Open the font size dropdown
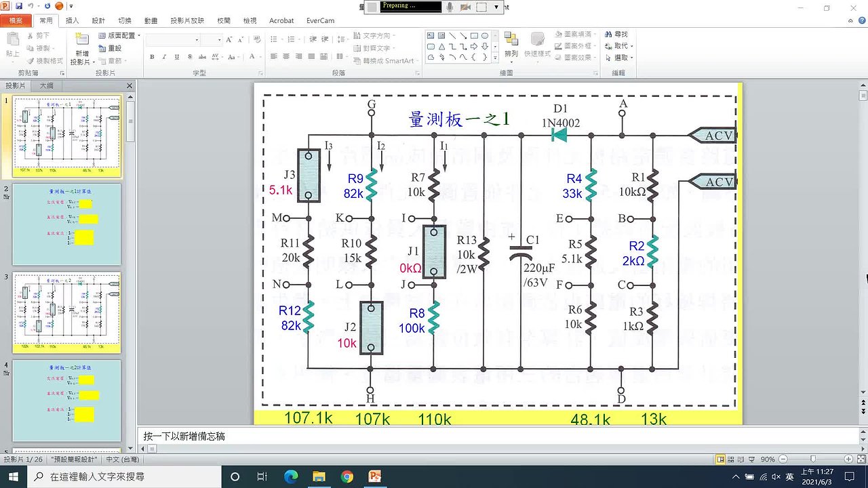The width and height of the screenshot is (868, 488). click(x=220, y=40)
